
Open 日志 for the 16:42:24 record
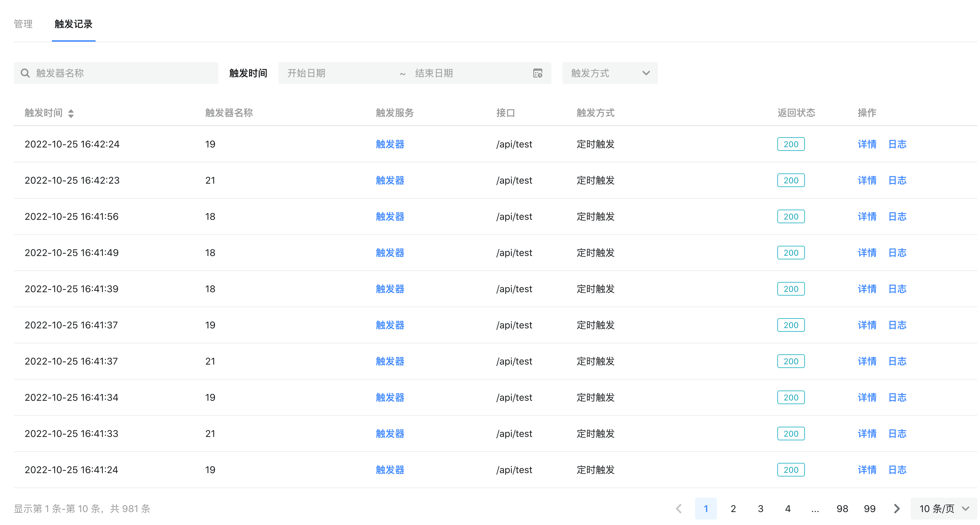(x=897, y=144)
